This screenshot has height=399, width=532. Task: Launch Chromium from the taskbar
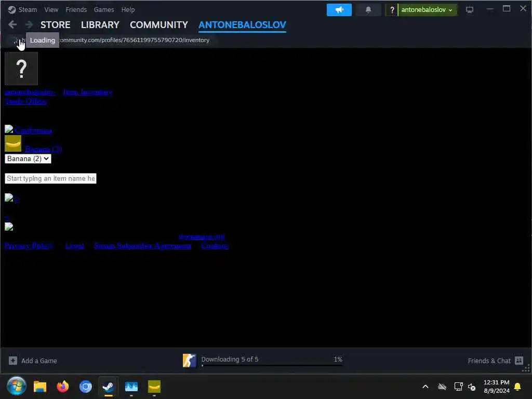(x=86, y=387)
